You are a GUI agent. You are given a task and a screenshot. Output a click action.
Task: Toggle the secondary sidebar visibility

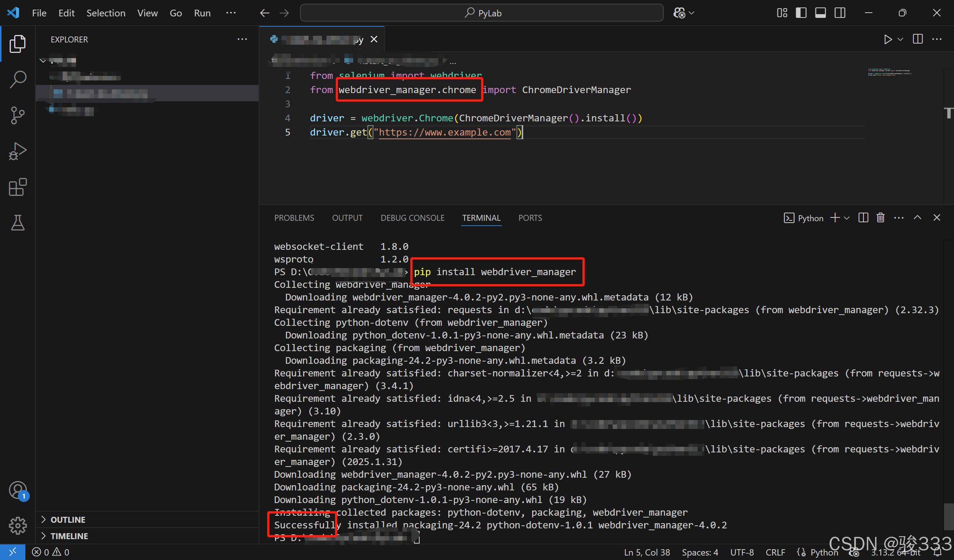click(840, 13)
